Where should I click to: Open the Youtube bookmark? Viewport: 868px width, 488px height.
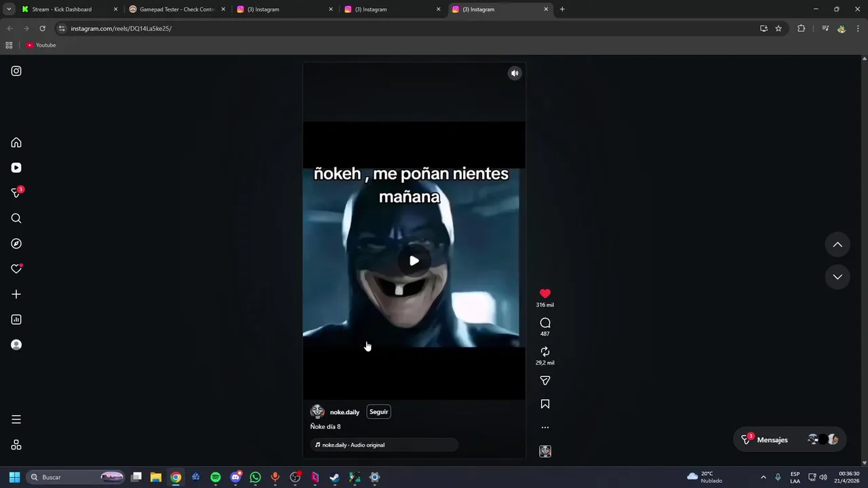(41, 45)
